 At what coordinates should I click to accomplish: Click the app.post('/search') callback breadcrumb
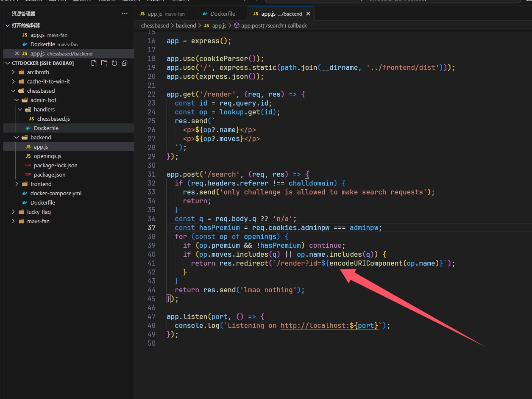pos(274,25)
